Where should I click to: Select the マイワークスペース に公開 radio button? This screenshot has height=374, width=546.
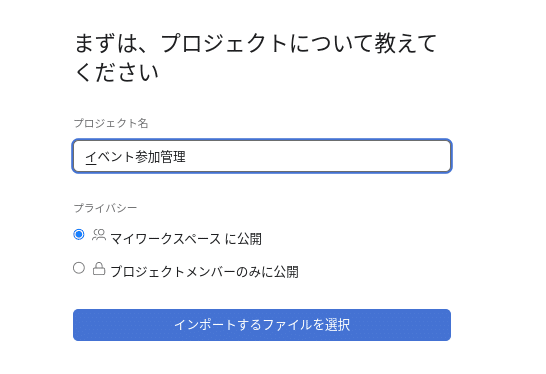tap(79, 234)
